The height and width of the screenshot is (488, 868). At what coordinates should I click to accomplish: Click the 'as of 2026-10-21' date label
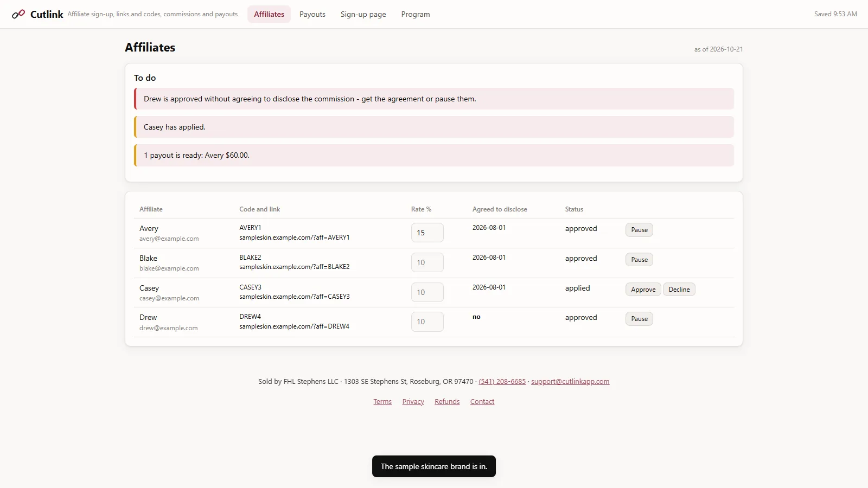pos(719,49)
